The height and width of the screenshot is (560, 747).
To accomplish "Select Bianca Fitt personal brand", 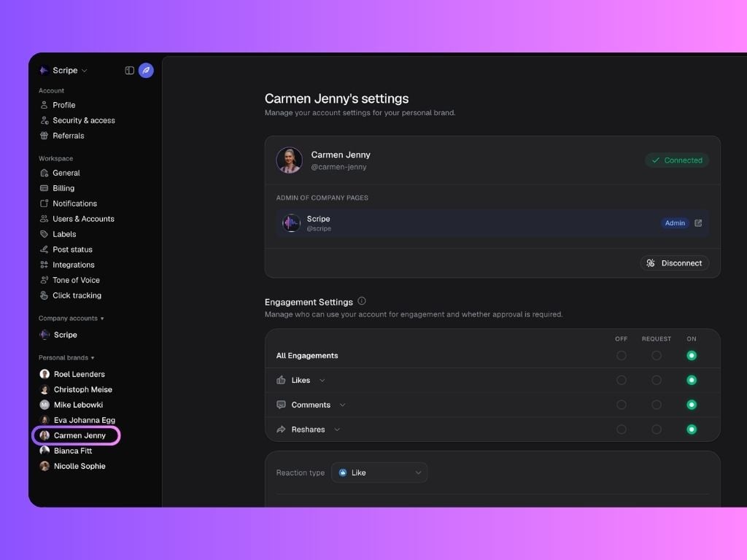I will coord(73,451).
